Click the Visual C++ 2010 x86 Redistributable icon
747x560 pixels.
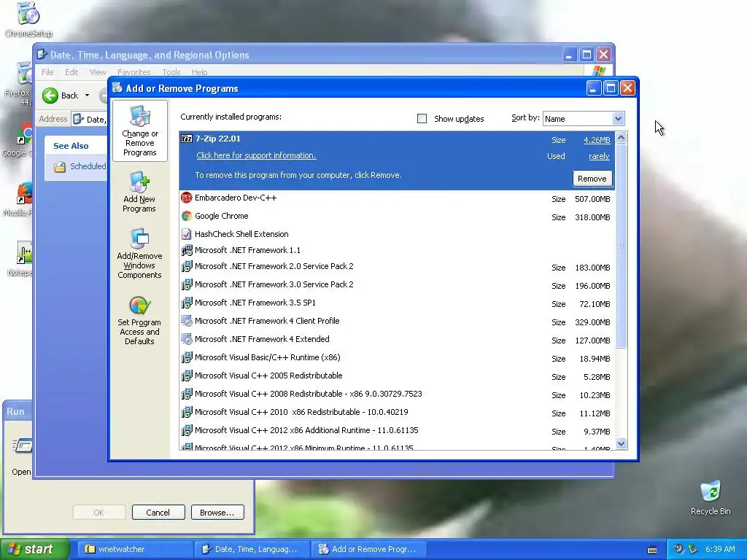pyautogui.click(x=187, y=412)
